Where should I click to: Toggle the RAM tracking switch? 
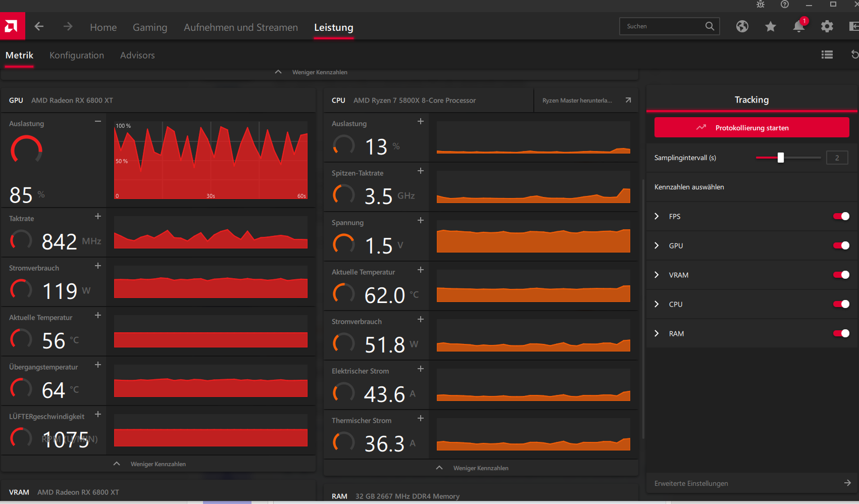[x=841, y=333]
